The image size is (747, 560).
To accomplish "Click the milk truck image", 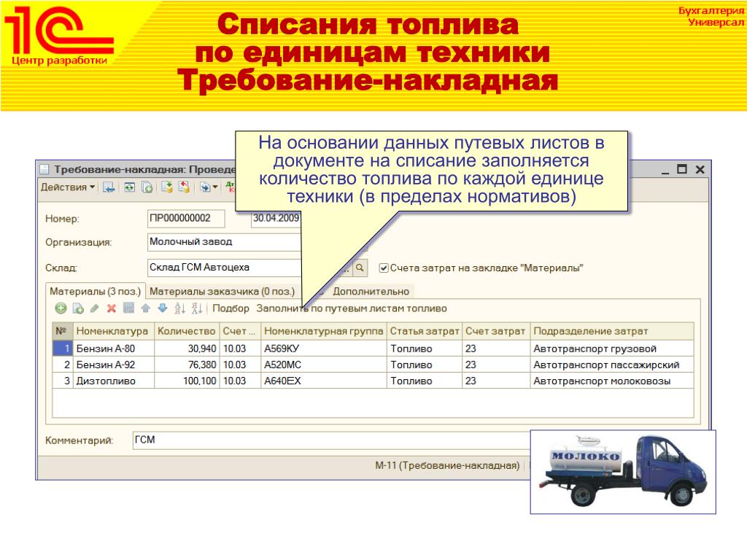I will [x=623, y=472].
